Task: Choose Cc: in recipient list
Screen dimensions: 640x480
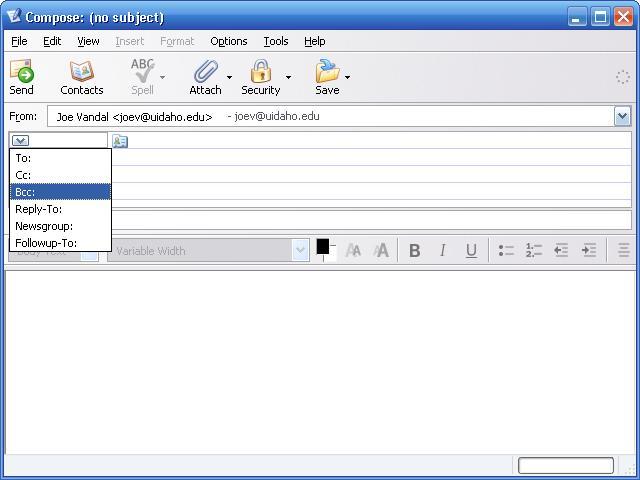Action: pos(60,175)
